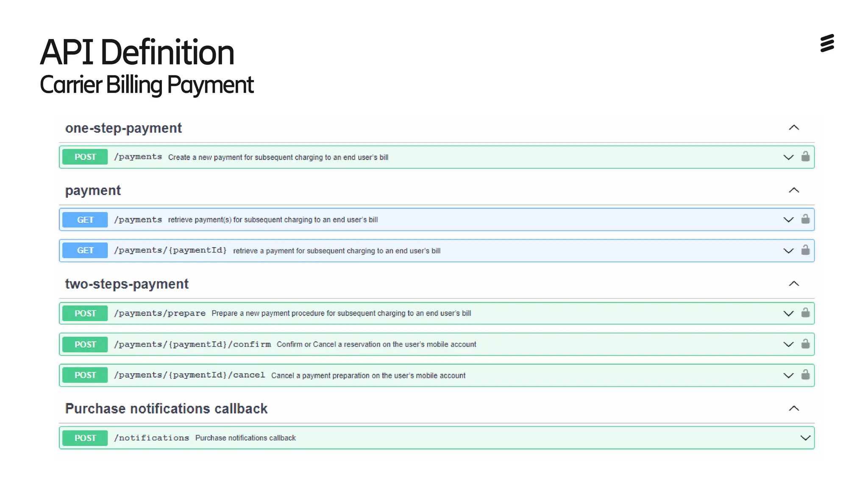Viewport: 868px width, 488px height.
Task: Collapse the one-step-payment section
Action: [x=794, y=128]
